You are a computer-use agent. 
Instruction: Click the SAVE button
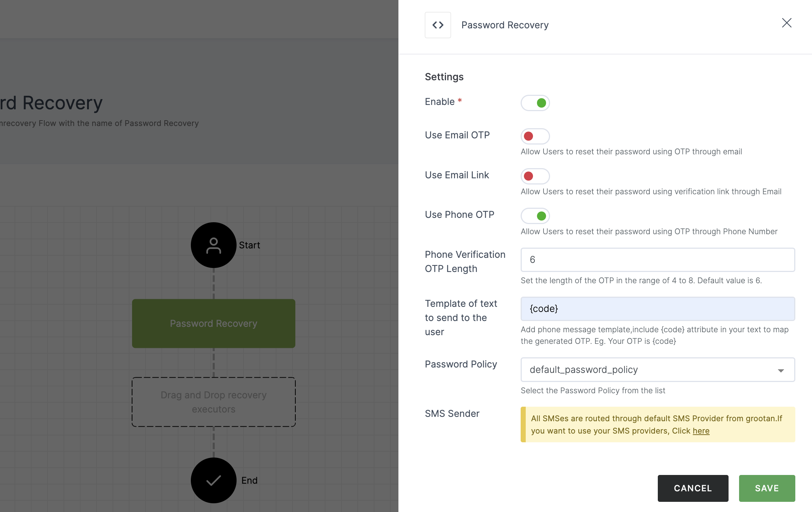click(767, 488)
